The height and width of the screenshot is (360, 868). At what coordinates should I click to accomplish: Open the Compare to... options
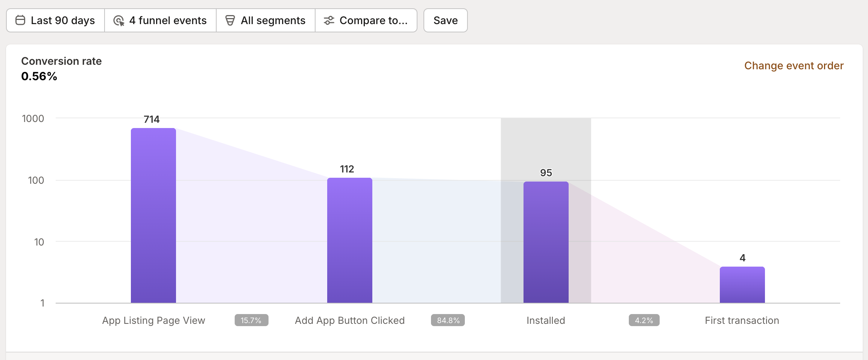coord(366,20)
